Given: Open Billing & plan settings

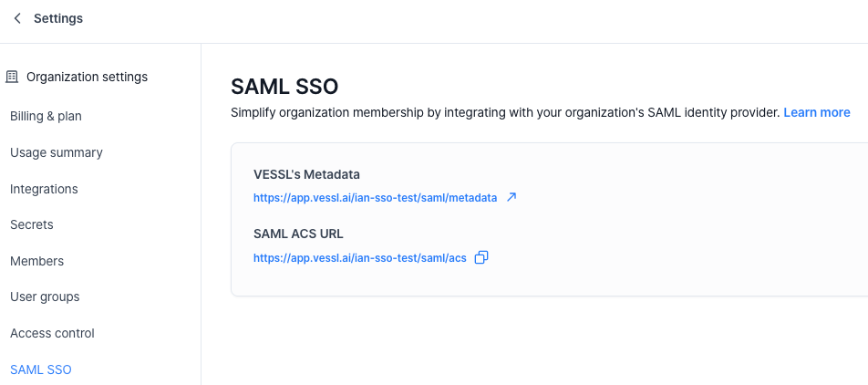Looking at the screenshot, I should [52, 116].
